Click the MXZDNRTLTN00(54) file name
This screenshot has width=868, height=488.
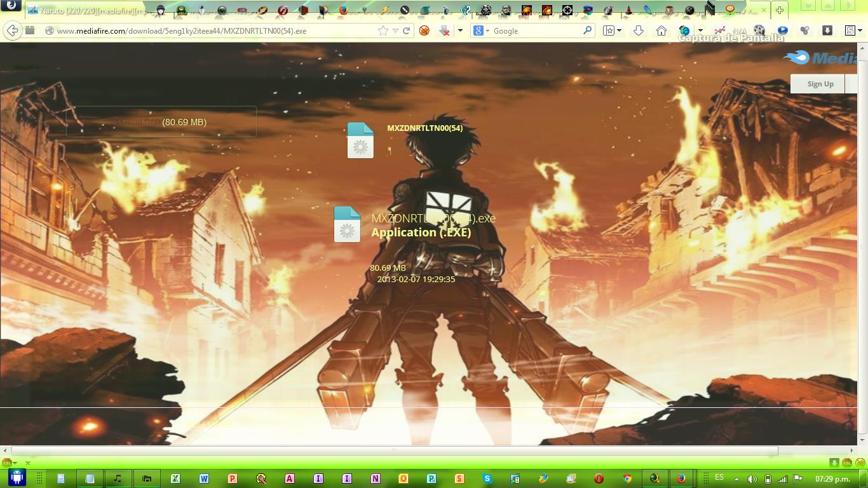tap(424, 128)
